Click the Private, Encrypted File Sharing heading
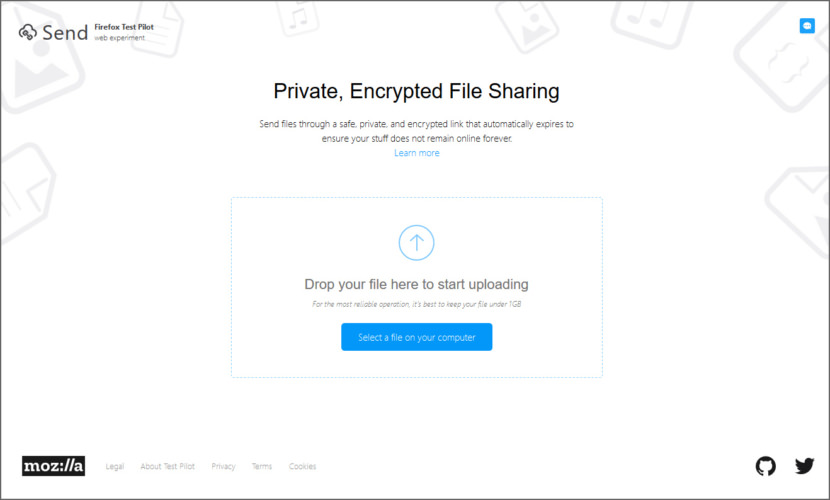Viewport: 830px width, 500px height. click(416, 91)
